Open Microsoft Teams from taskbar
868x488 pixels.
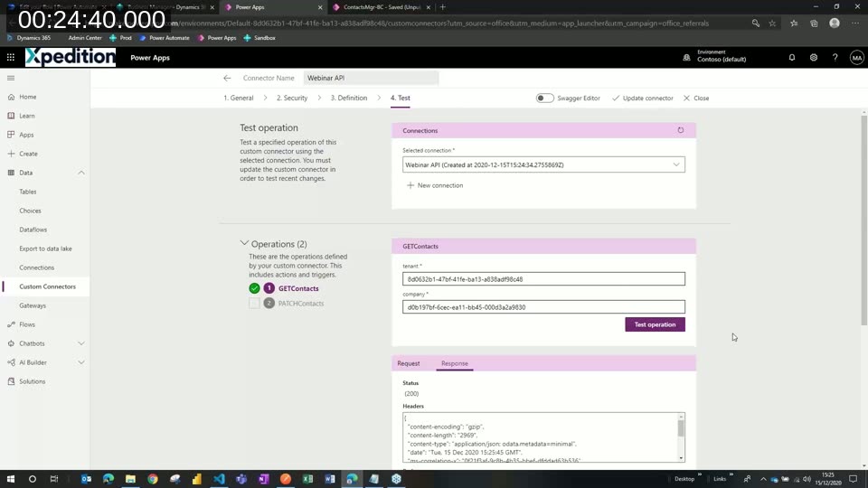241,479
